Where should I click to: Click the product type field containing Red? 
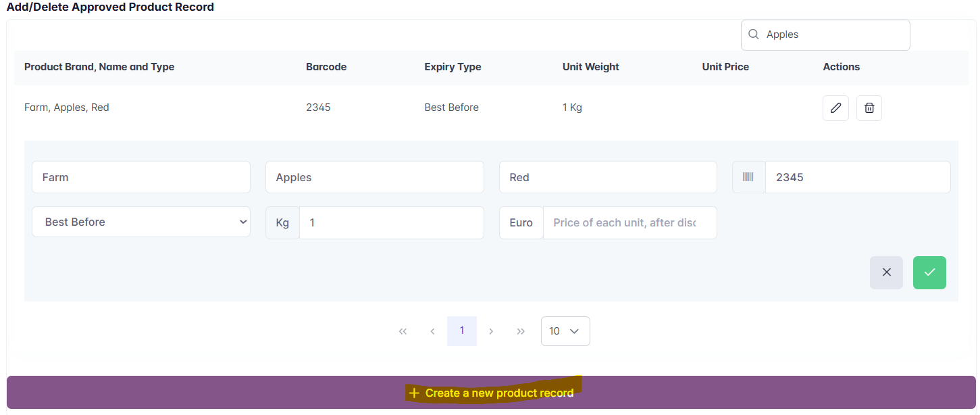(x=608, y=177)
